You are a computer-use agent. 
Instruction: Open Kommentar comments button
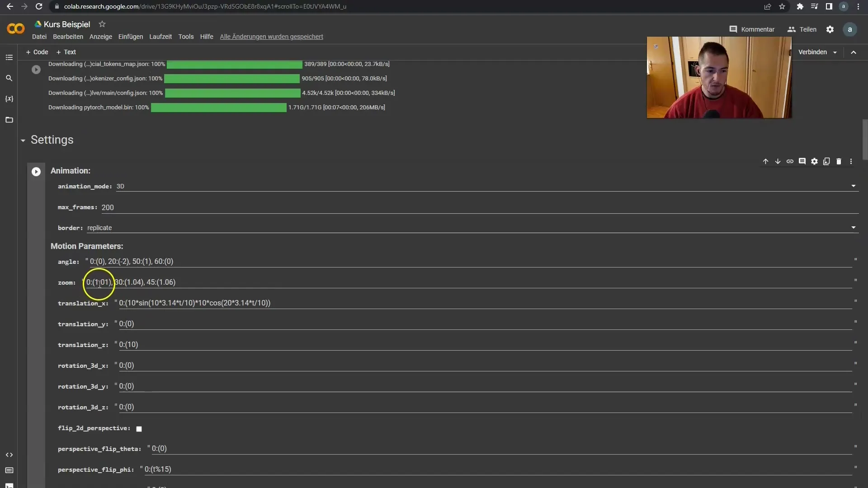point(752,29)
